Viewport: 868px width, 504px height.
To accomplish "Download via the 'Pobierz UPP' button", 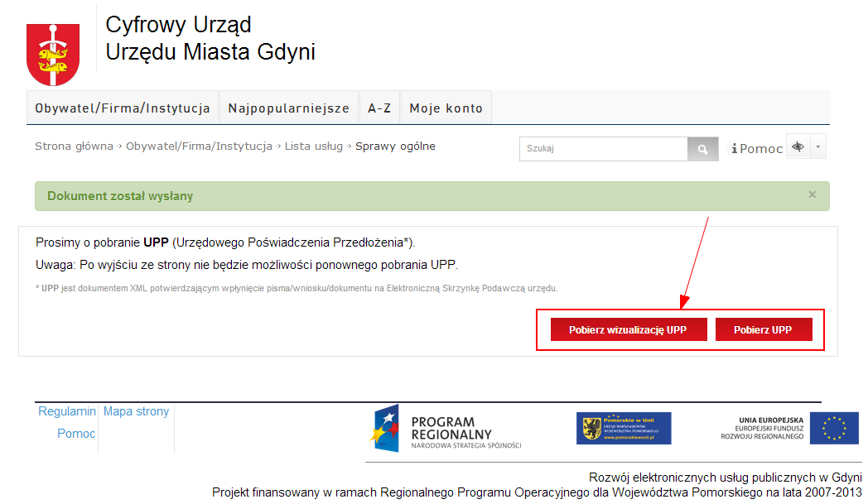I will (763, 329).
